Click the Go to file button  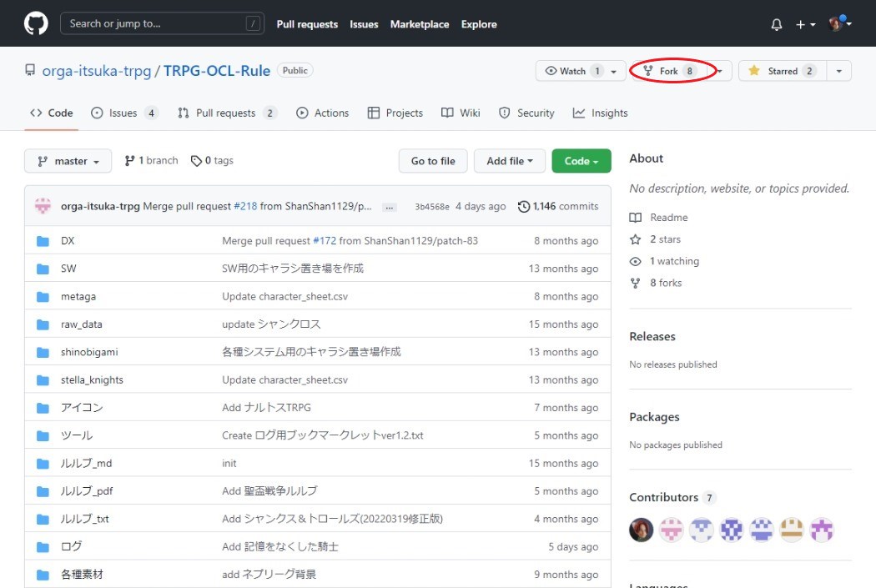pos(433,161)
